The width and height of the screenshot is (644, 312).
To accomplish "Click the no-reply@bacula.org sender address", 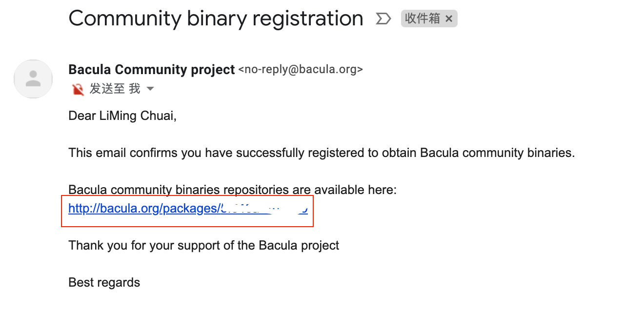I will [301, 70].
